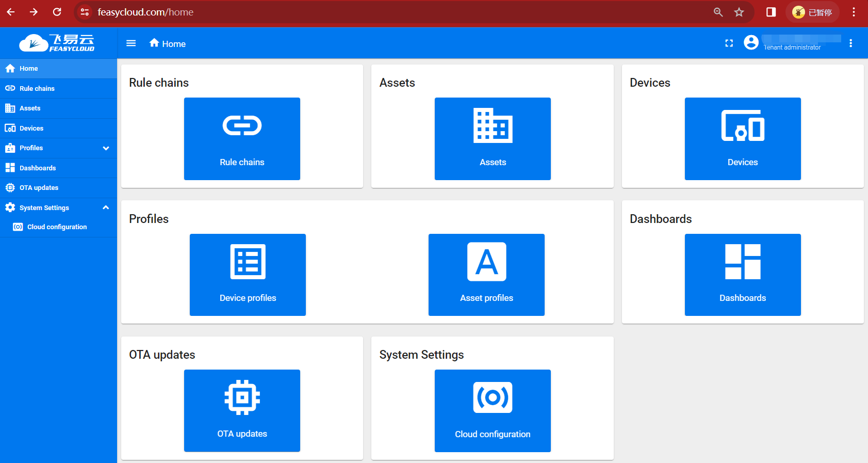Open the Device profiles tile
The width and height of the screenshot is (868, 463).
pyautogui.click(x=248, y=275)
